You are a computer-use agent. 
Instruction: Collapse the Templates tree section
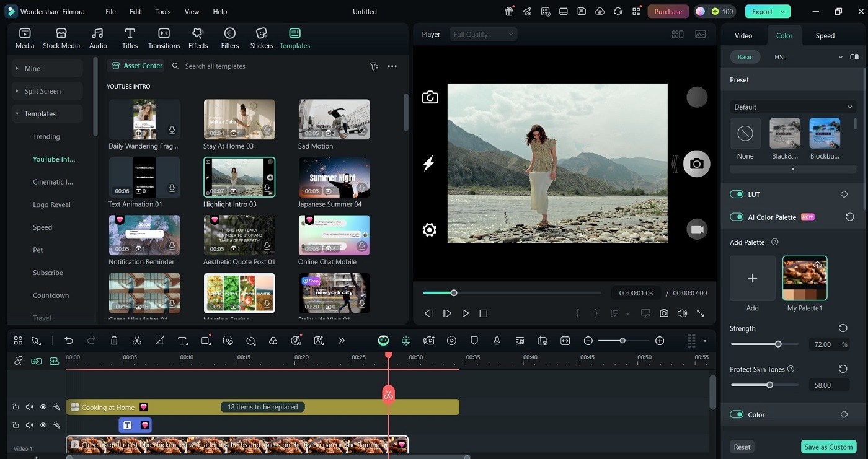point(47,114)
